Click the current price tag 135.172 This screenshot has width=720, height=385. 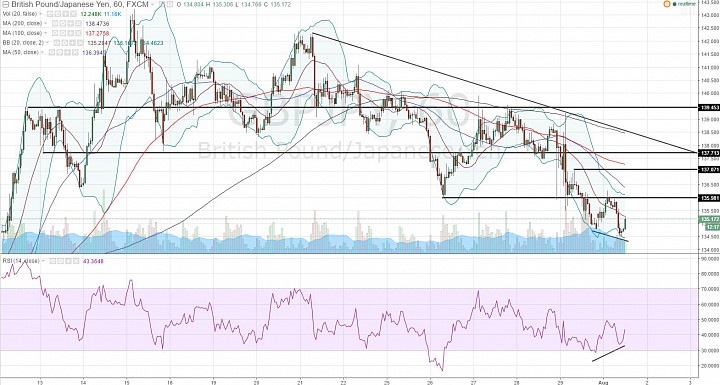(709, 220)
